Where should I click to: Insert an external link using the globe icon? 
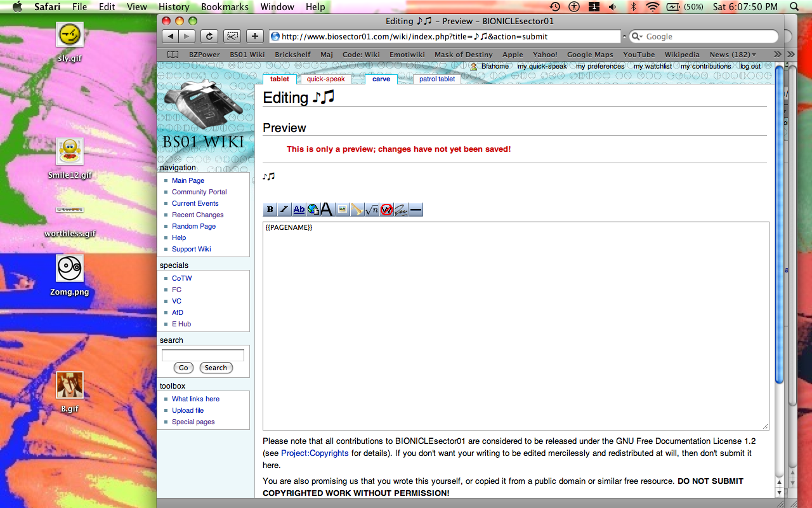click(313, 210)
